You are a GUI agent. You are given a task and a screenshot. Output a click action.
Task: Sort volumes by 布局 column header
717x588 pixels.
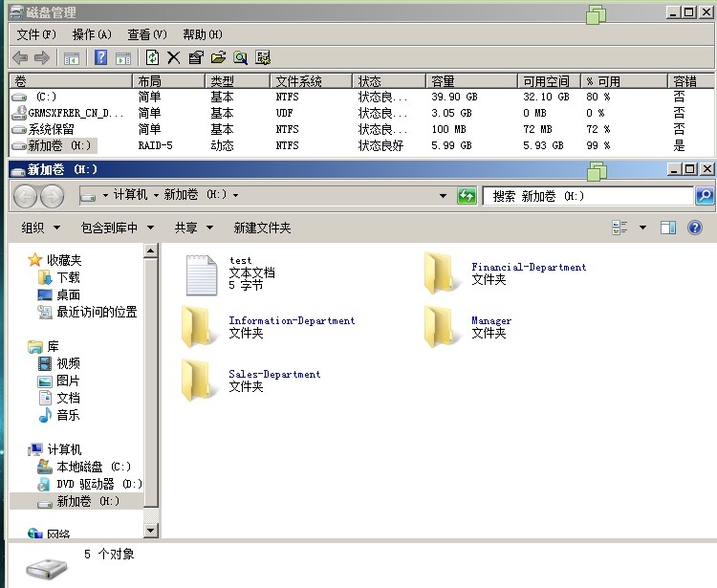tap(168, 81)
